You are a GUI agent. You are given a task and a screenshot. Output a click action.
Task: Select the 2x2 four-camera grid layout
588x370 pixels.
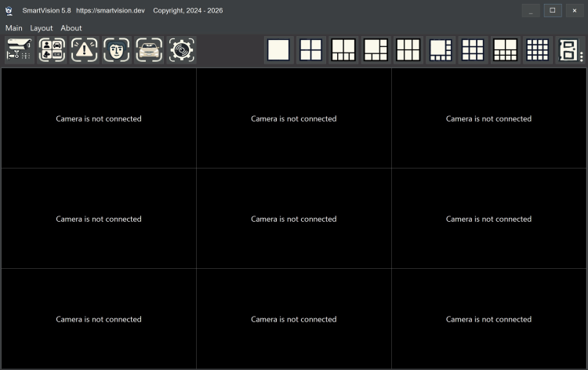click(310, 50)
